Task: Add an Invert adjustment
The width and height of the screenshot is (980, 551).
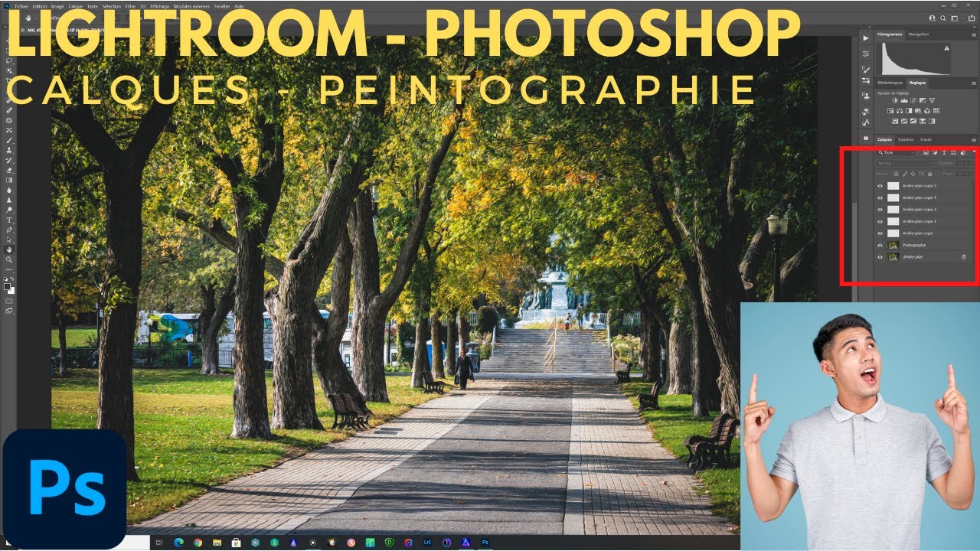Action: [895, 122]
